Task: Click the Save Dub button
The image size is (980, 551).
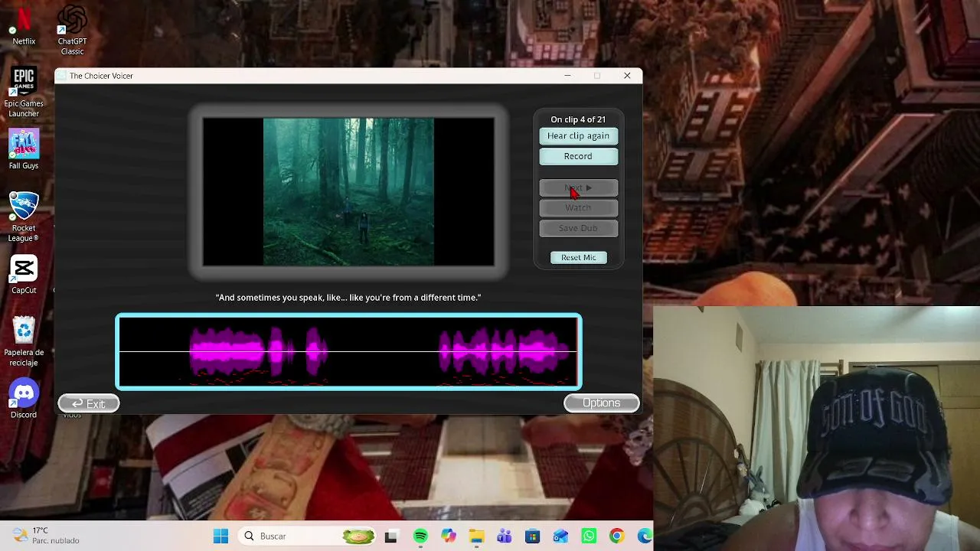Action: (x=578, y=228)
